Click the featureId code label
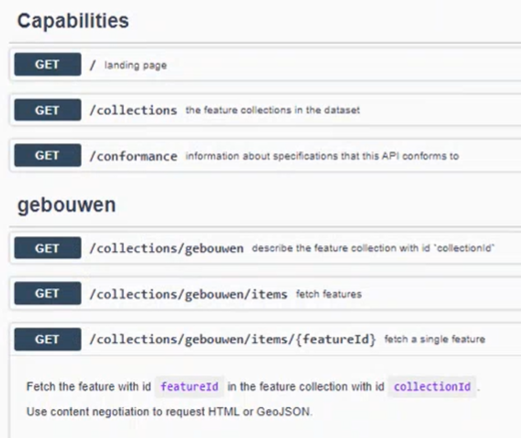Screen dimensions: 521x438 [x=189, y=387]
